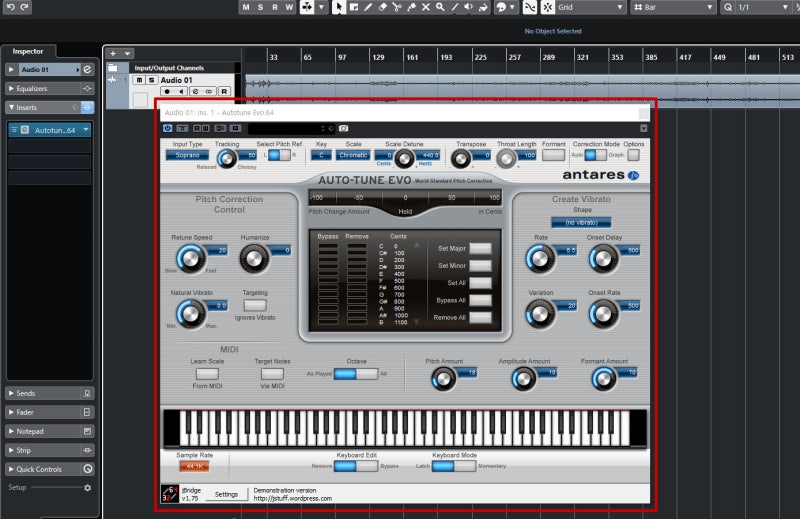Click the jBridge Settings button
The image size is (800, 519).
coord(226,494)
